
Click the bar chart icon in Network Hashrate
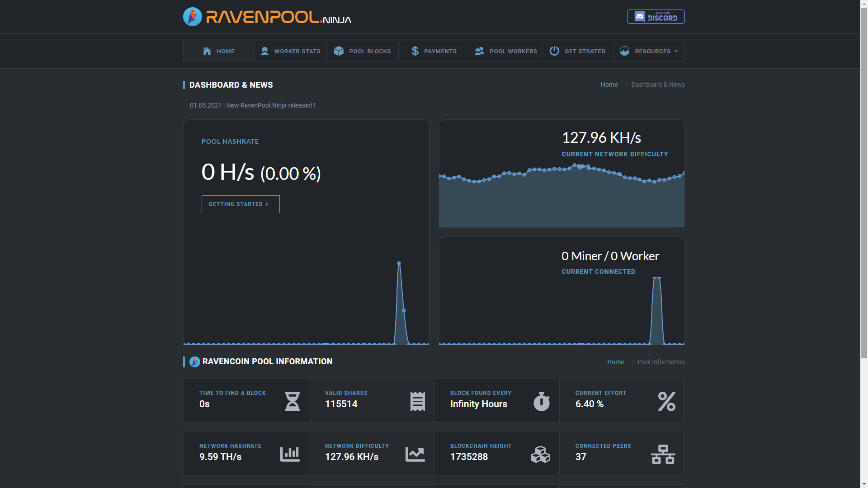[290, 454]
